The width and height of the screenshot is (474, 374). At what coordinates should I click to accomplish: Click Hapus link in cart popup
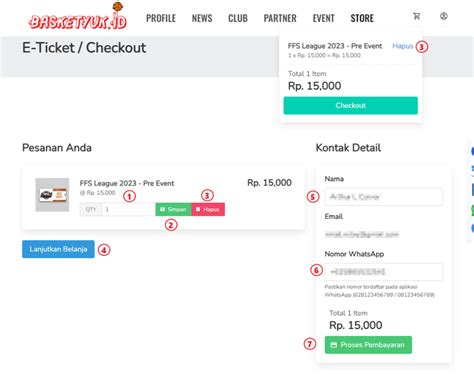coord(403,46)
